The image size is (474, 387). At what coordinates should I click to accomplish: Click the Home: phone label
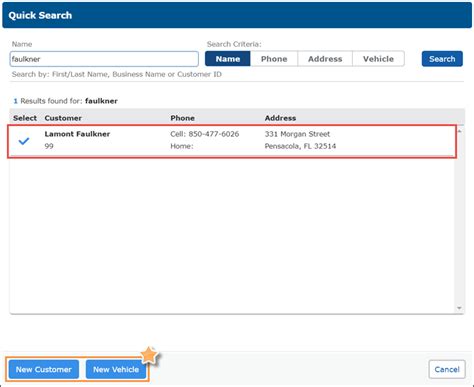click(182, 146)
